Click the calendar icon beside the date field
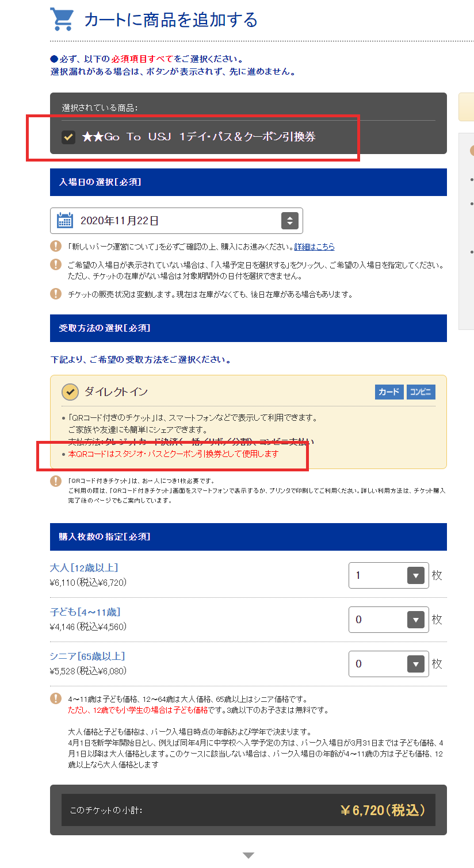Image resolution: width=474 pixels, height=868 pixels. tap(65, 220)
